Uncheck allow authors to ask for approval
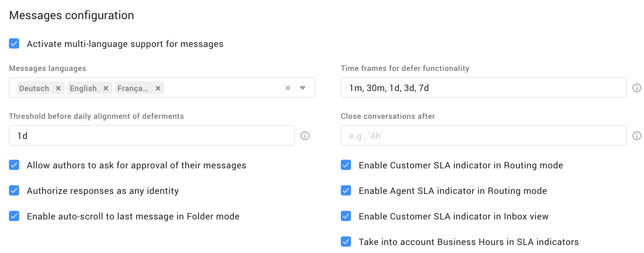 (x=14, y=165)
